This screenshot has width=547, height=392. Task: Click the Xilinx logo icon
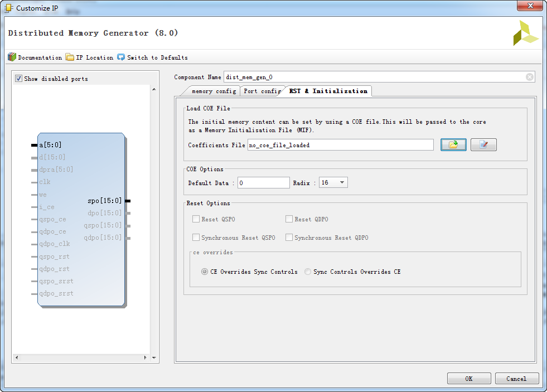point(526,33)
